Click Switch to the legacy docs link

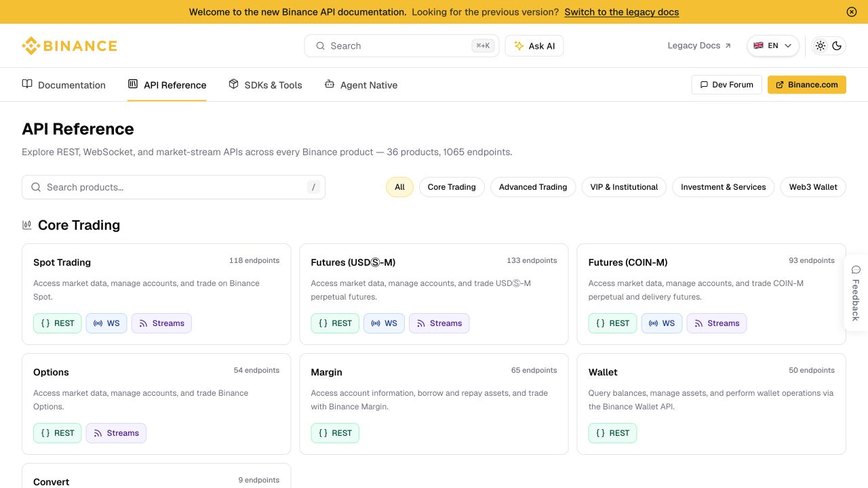[621, 12]
